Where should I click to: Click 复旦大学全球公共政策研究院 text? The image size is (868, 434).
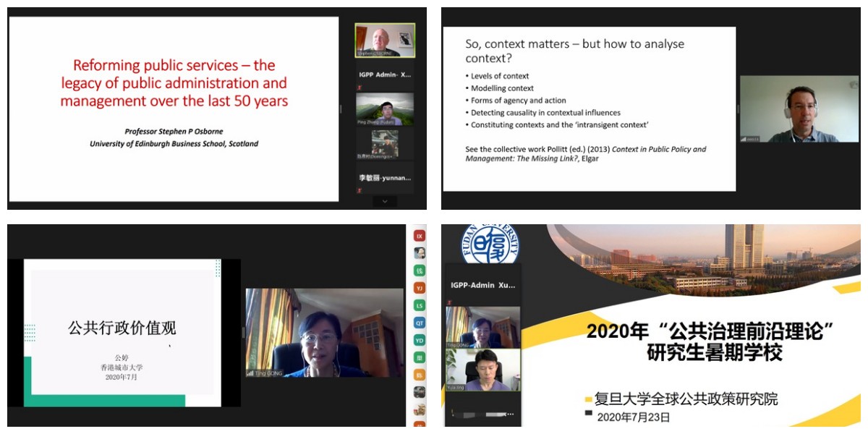(686, 399)
